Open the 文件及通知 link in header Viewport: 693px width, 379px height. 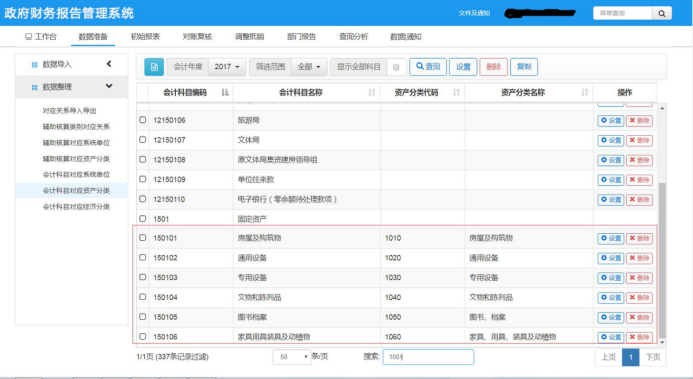click(474, 13)
